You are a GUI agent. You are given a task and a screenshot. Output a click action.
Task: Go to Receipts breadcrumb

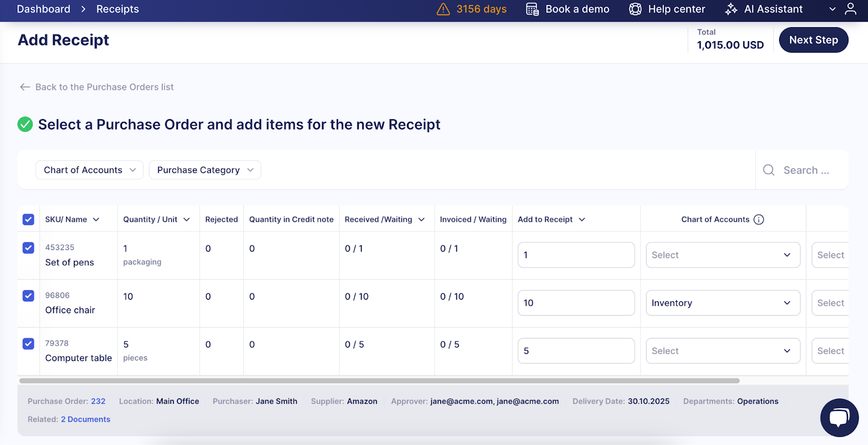point(117,9)
